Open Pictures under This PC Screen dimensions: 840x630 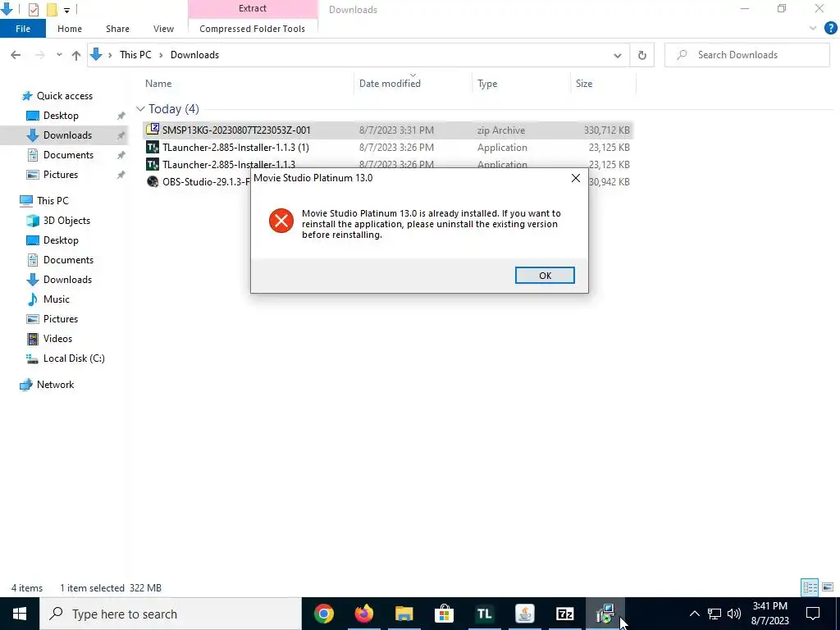pyautogui.click(x=61, y=319)
